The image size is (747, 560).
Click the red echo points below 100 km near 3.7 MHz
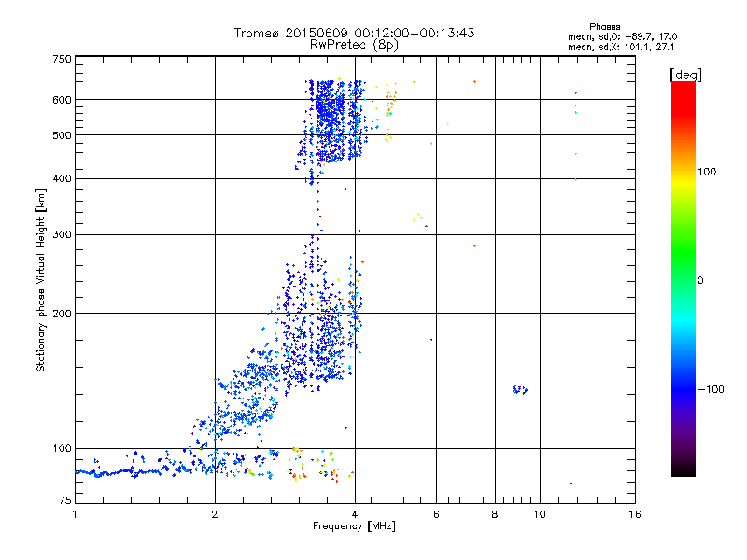coord(334,475)
